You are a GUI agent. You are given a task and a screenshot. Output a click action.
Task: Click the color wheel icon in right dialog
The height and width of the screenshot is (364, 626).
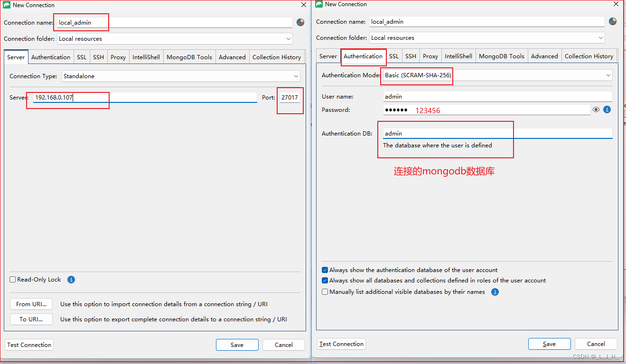coord(613,21)
